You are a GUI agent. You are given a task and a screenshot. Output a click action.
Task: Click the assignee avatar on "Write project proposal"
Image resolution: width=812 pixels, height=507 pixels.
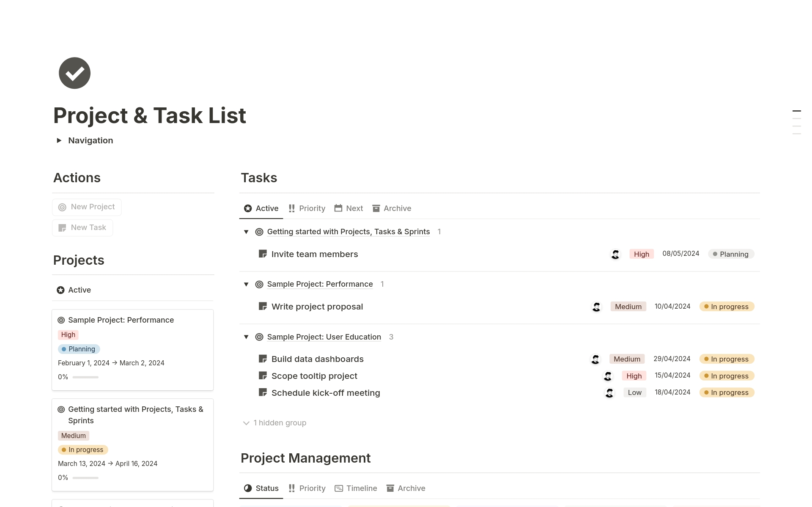coord(596,307)
